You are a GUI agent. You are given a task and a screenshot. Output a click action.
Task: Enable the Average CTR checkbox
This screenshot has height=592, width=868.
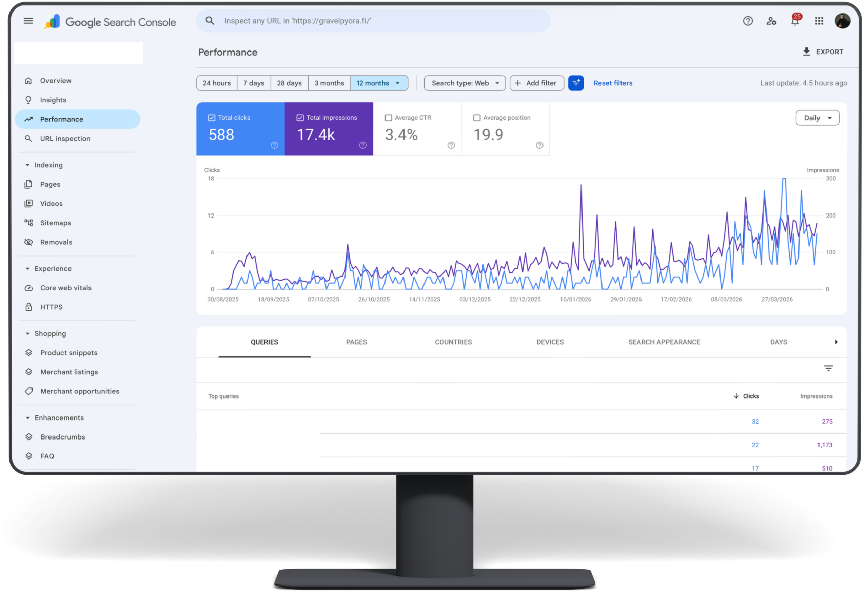pos(389,117)
